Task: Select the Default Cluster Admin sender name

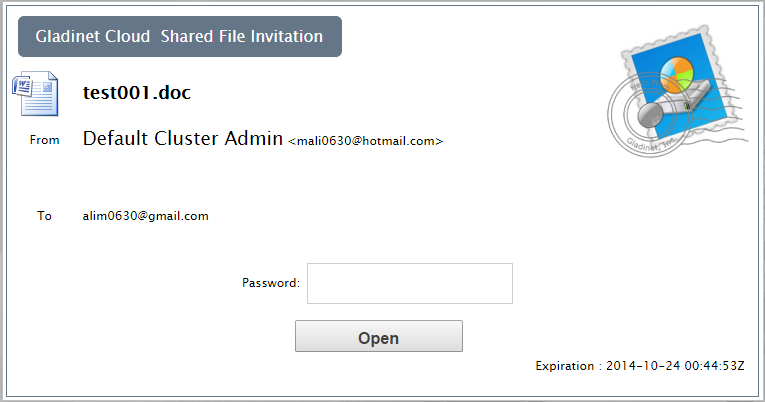Action: pos(182,139)
